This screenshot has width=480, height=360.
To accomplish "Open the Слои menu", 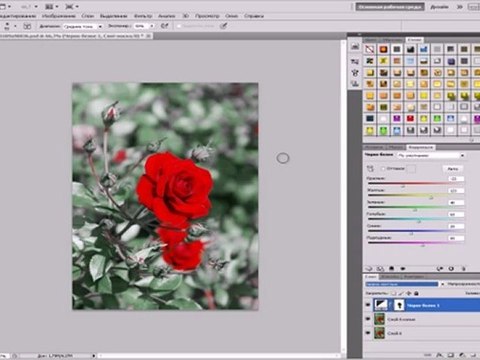I will pyautogui.click(x=88, y=16).
